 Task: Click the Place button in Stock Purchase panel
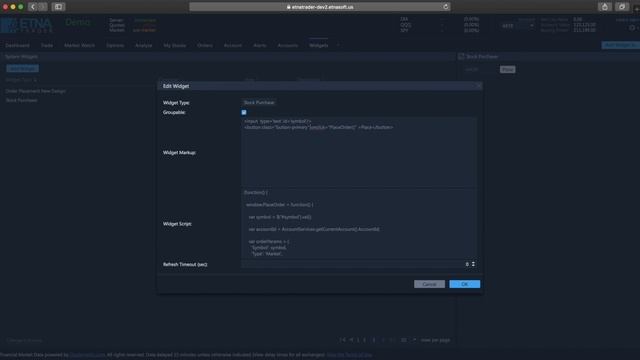[x=507, y=69]
